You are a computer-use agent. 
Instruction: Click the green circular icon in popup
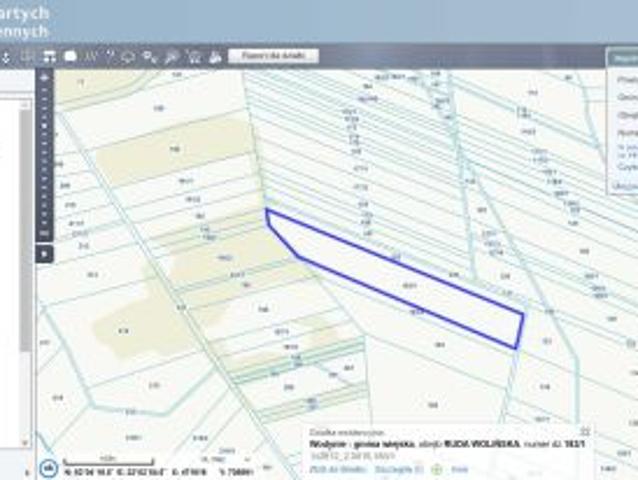pyautogui.click(x=437, y=470)
